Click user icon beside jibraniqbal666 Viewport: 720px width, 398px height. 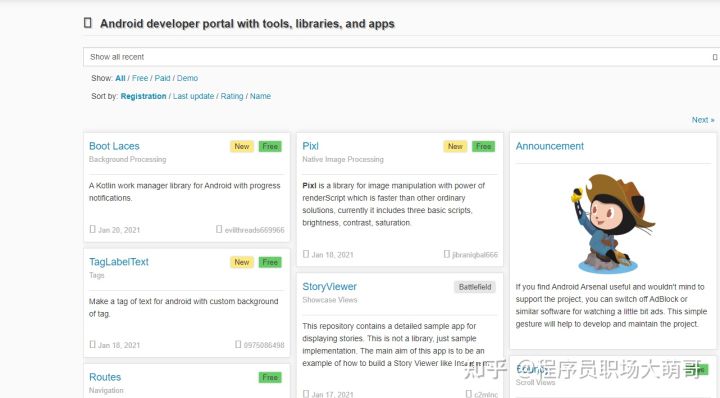447,254
